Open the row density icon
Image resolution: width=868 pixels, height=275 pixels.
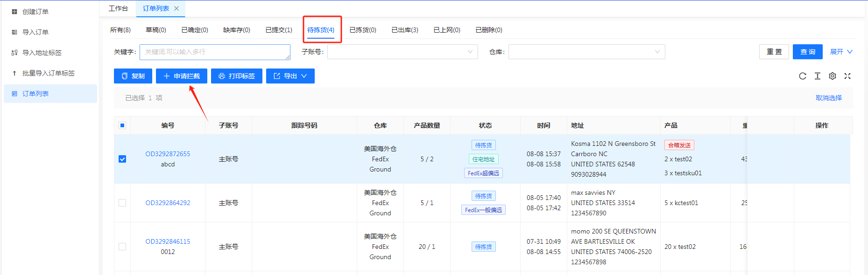tap(818, 76)
